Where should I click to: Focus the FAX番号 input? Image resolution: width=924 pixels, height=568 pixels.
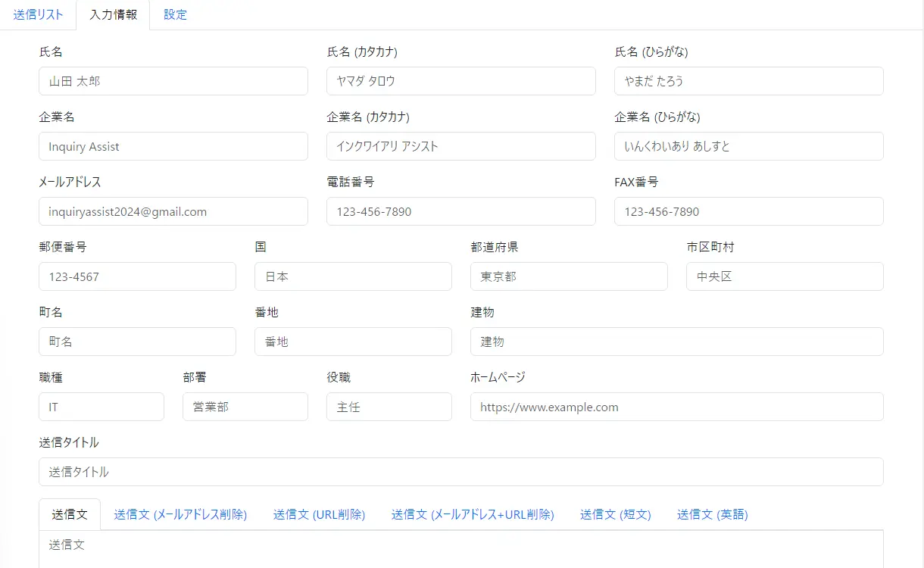(748, 211)
